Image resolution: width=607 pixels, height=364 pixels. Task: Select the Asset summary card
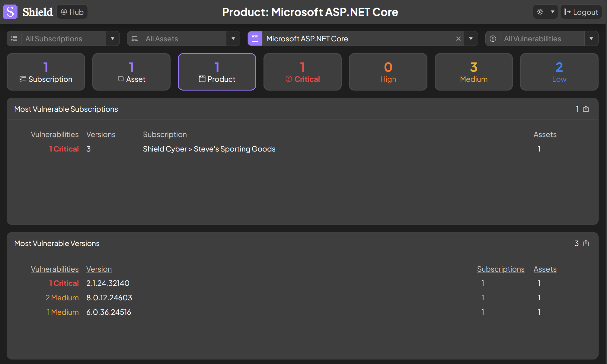131,72
